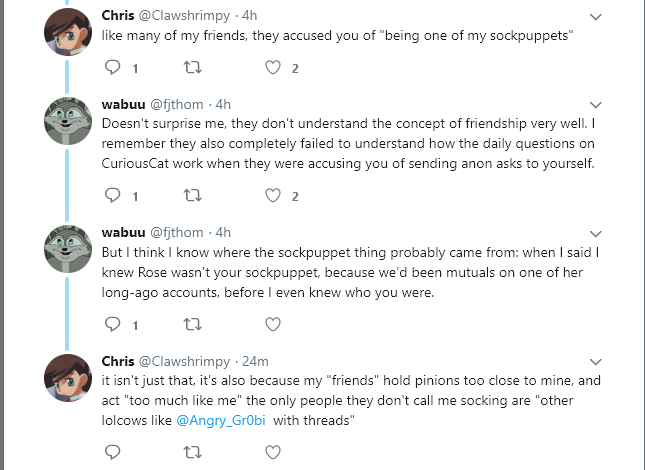Open wabuu's raccoon avatar on CuriousCat tweet
This screenshot has width=645, height=470.
(68, 121)
